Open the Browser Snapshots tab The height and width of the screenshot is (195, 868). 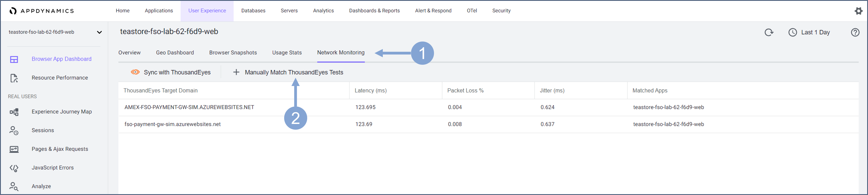(x=233, y=53)
